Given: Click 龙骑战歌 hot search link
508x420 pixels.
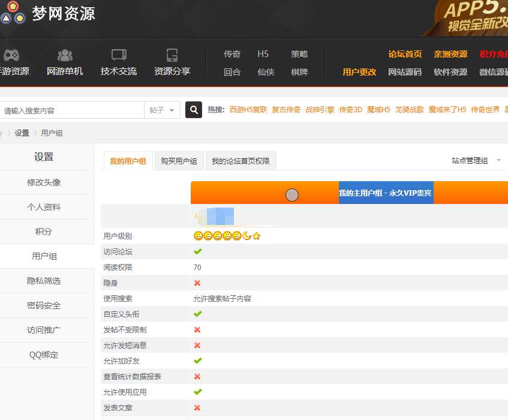Looking at the screenshot, I should [410, 110].
